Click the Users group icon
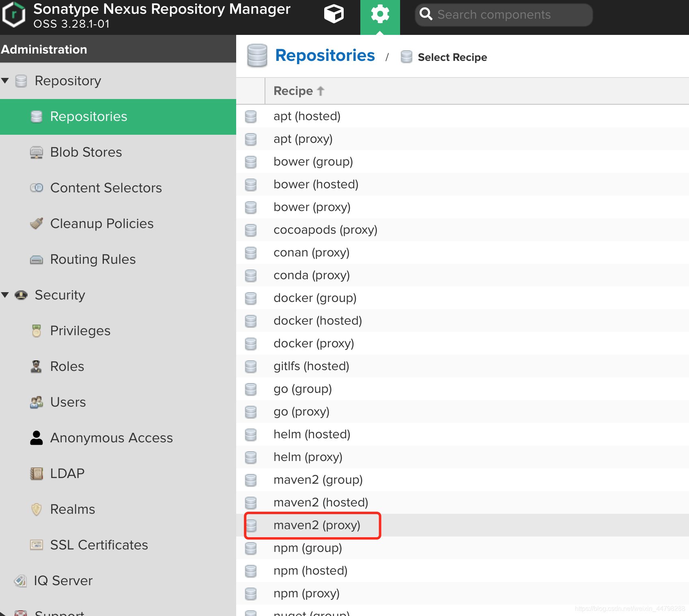Image resolution: width=689 pixels, height=616 pixels. click(37, 402)
